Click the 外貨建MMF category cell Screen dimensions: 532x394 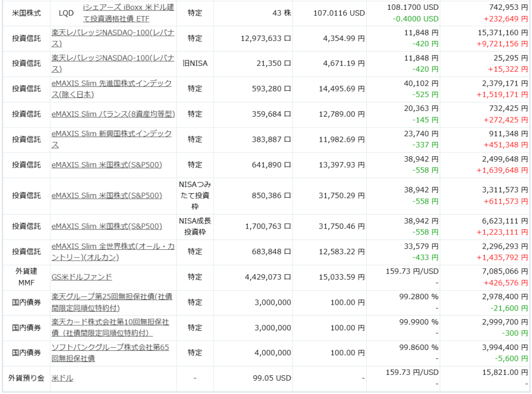click(x=26, y=277)
